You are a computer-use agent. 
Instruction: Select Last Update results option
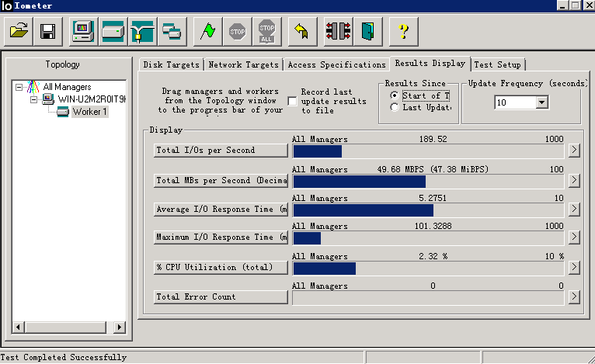coord(395,108)
